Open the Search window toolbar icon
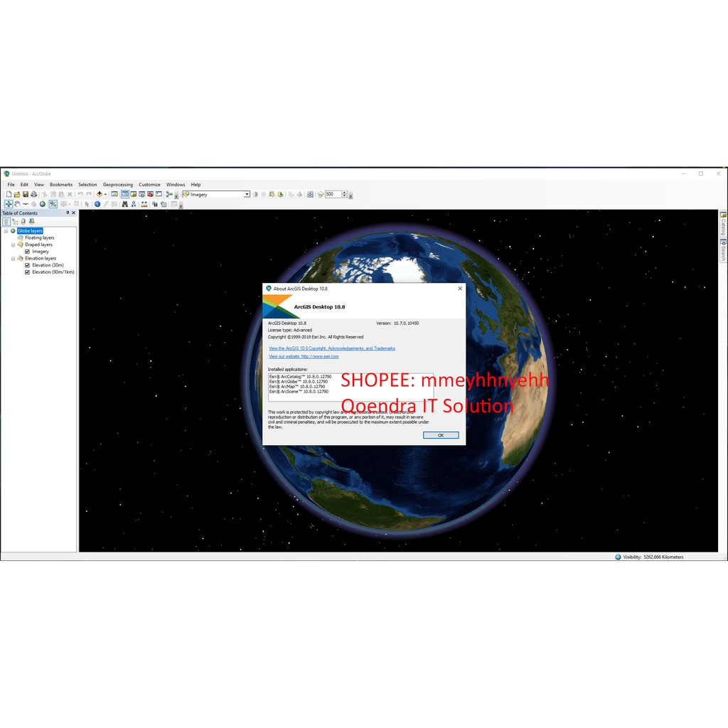 tap(142, 194)
